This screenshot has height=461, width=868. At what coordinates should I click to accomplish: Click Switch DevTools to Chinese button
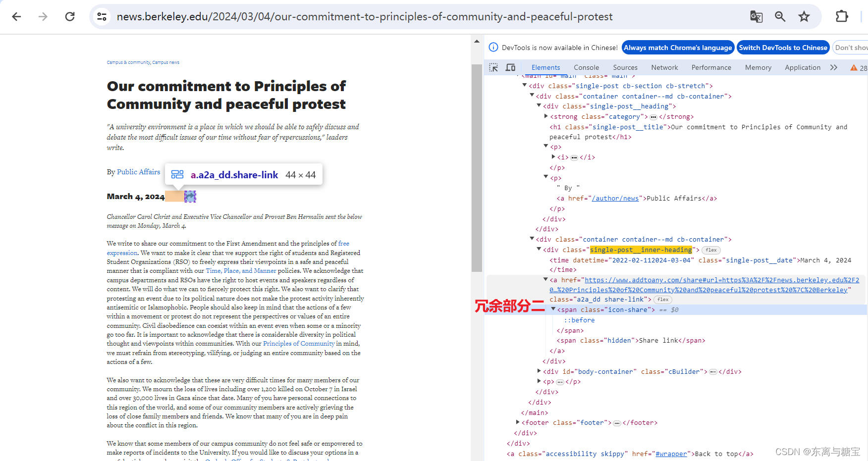[x=783, y=48]
